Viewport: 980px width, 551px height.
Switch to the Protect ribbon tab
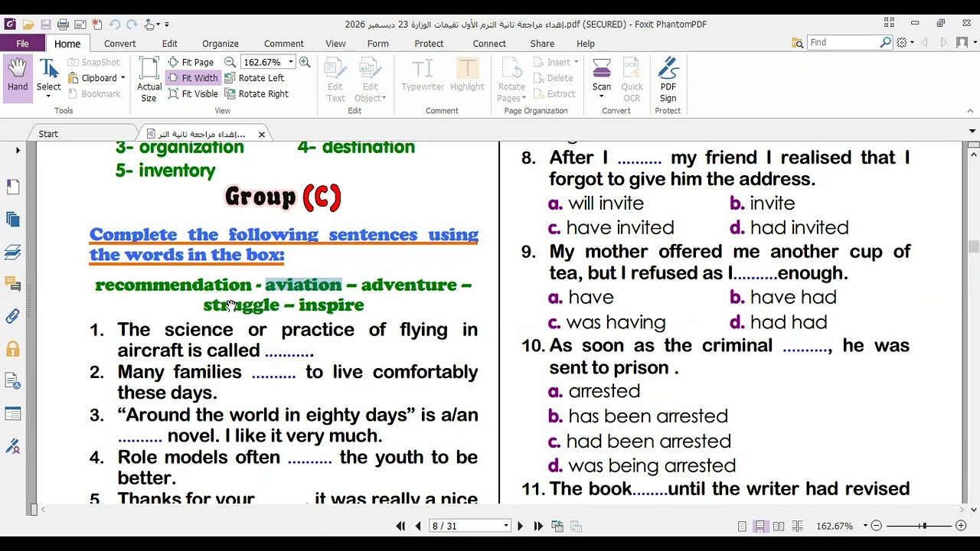click(429, 44)
